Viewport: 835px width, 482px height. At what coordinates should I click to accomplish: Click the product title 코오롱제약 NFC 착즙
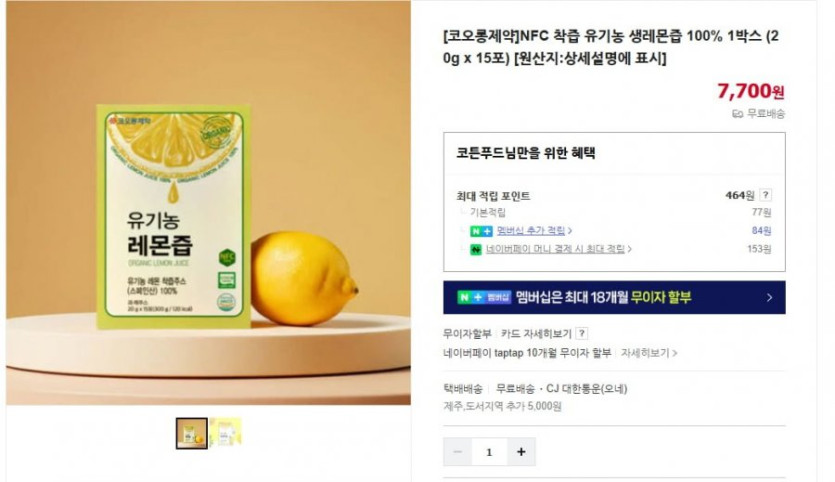pos(611,47)
